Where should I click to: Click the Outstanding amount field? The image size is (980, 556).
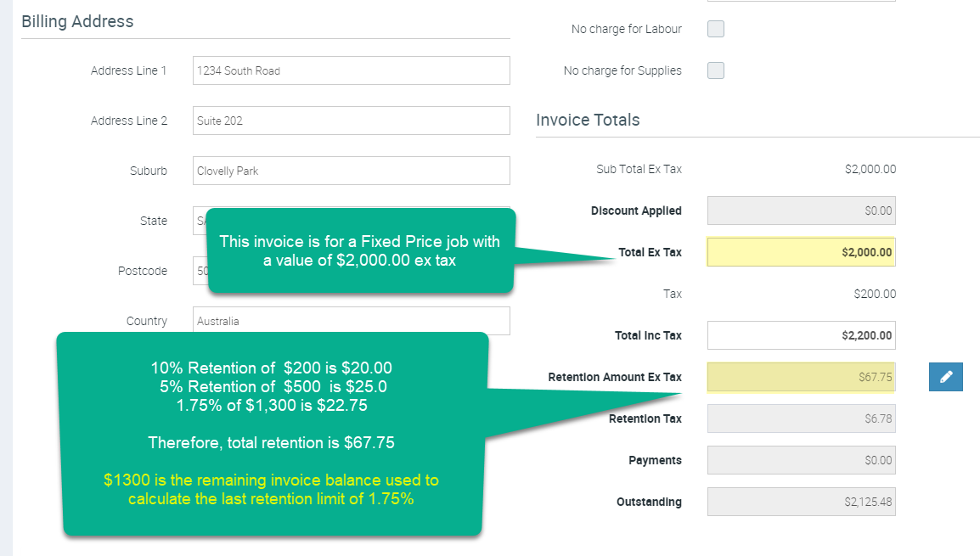point(801,502)
